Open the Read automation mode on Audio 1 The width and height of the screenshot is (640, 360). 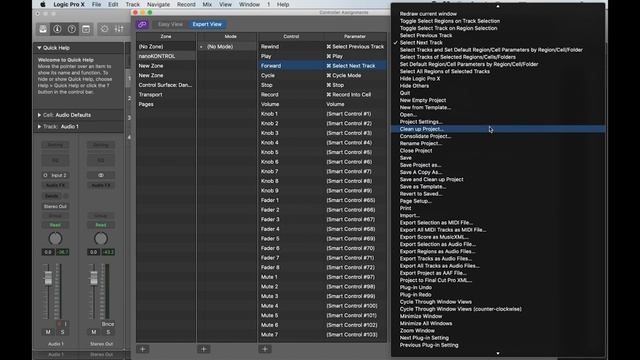[x=55, y=225]
